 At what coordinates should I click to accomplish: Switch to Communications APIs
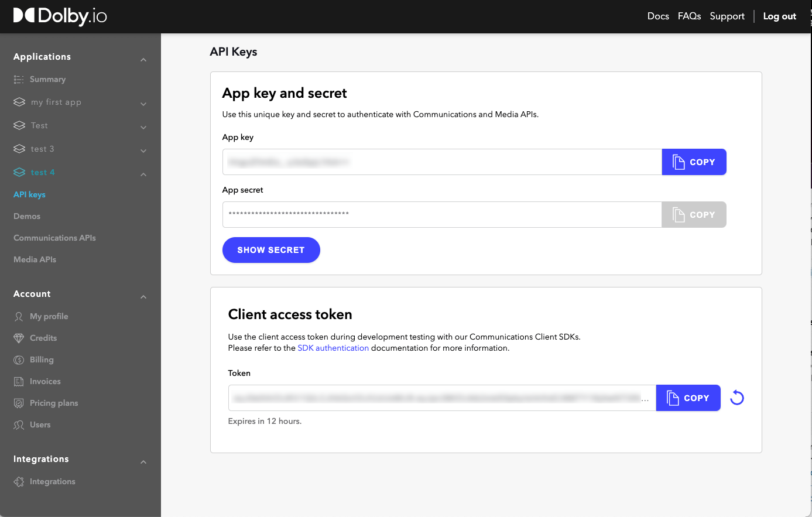54,238
